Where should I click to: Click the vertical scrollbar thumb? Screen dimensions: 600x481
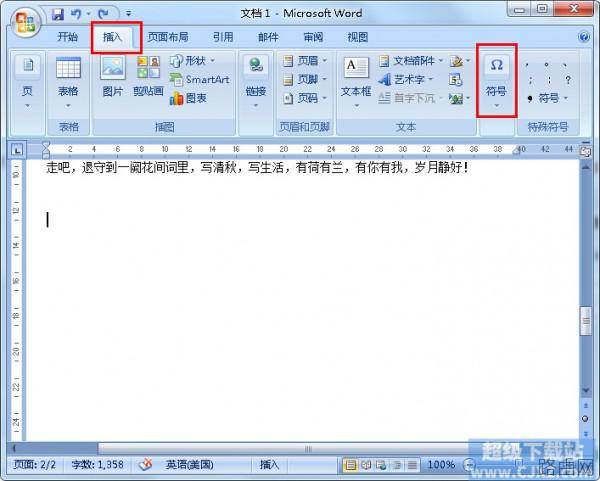pos(585,321)
